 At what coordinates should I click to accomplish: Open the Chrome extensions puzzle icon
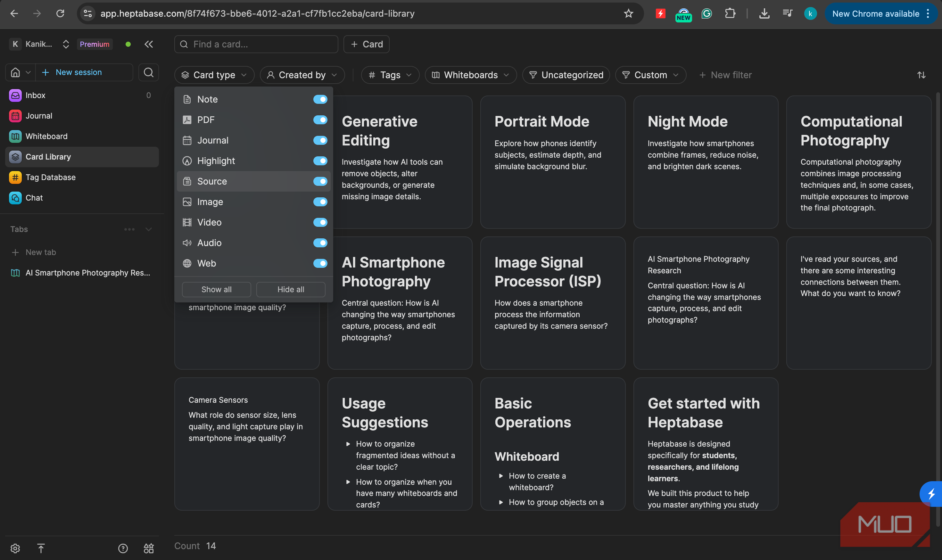(x=730, y=13)
